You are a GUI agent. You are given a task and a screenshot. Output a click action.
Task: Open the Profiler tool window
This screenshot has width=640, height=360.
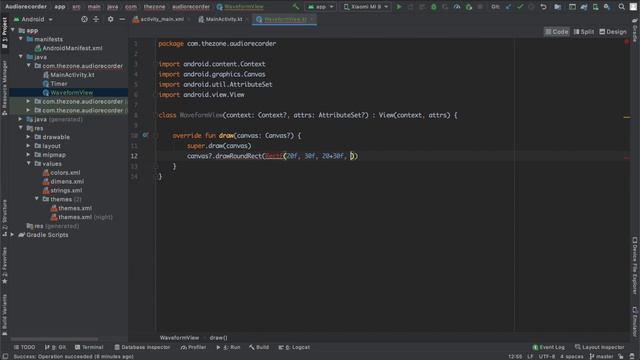point(193,347)
